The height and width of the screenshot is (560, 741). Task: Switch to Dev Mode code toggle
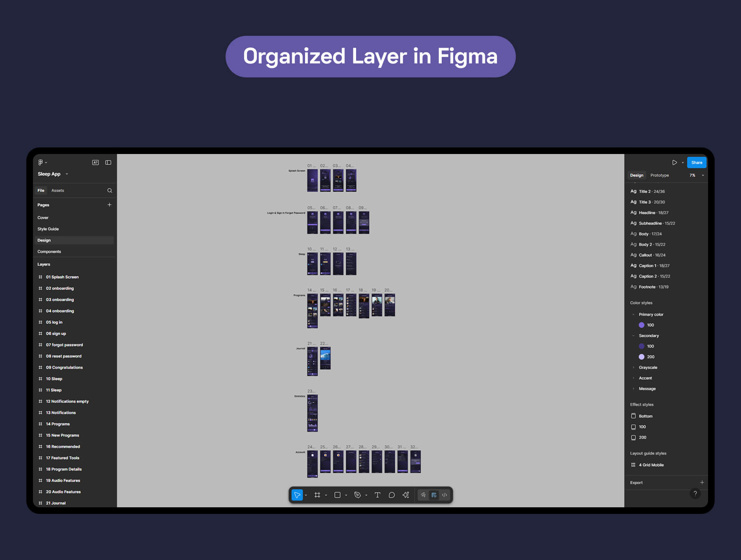(445, 495)
